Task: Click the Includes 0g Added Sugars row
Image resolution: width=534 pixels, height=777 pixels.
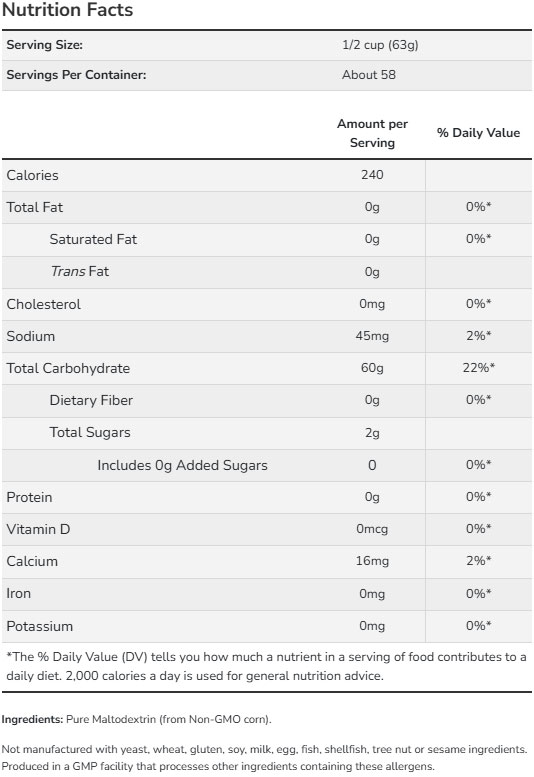Action: tap(267, 465)
